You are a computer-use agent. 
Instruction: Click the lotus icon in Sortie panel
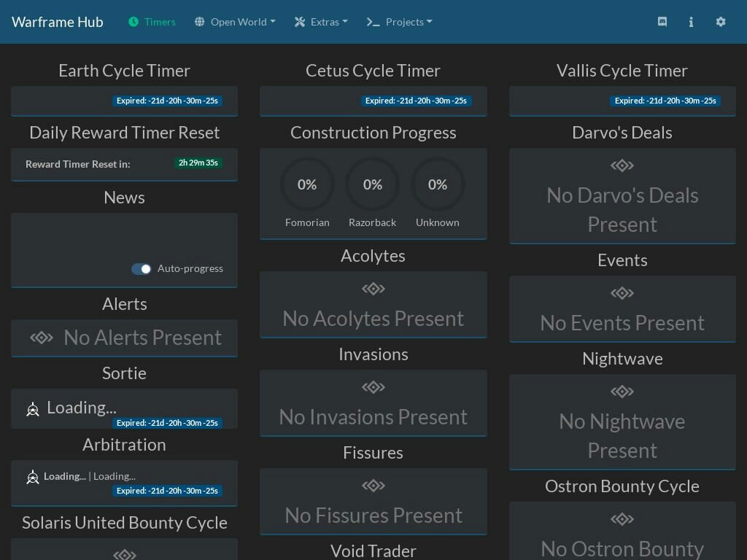point(32,409)
